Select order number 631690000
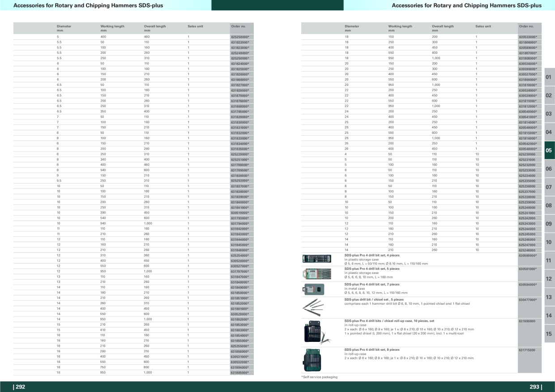 [x=528, y=321]
